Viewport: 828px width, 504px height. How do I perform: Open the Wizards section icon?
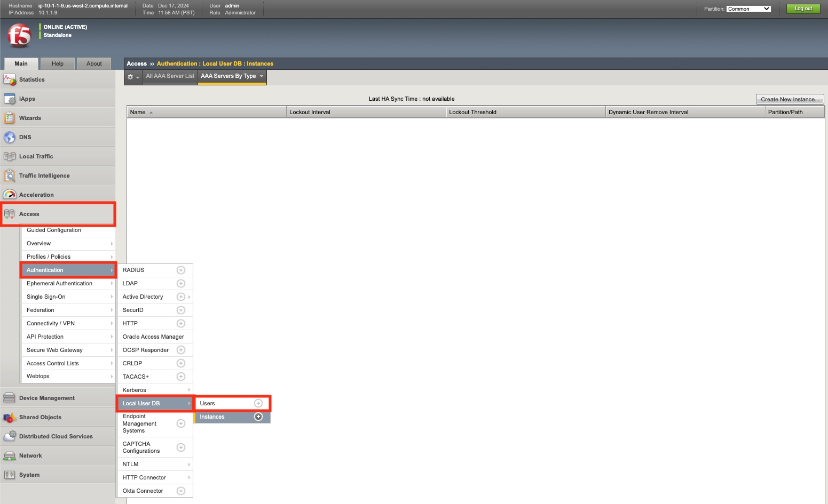tap(10, 118)
